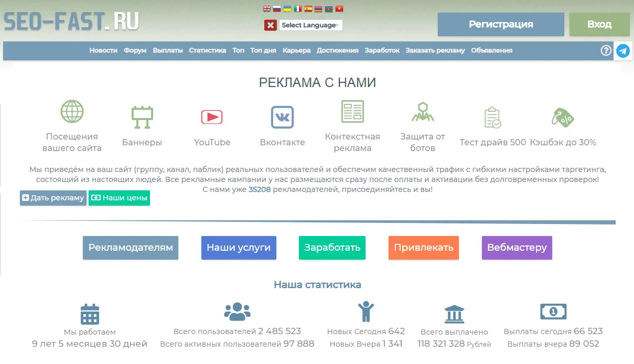
Task: Open the Кэшбэк до 30% coupon icon
Action: 562,116
